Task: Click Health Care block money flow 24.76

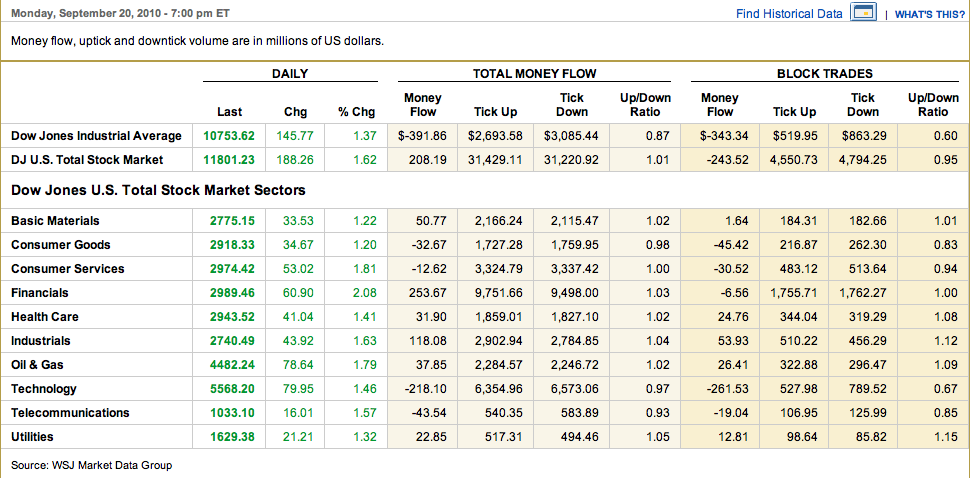Action: [734, 317]
